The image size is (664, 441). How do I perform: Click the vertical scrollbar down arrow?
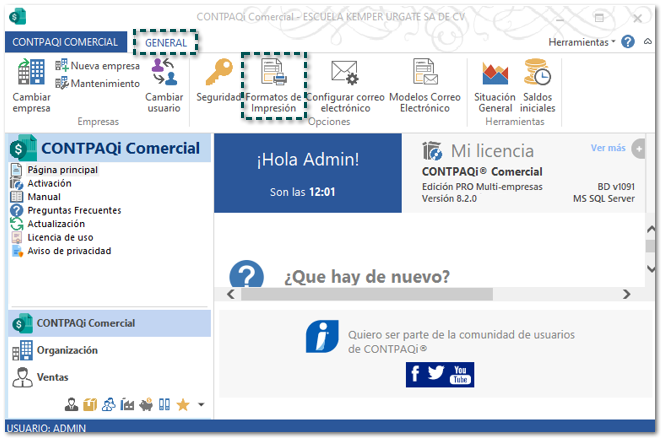point(651,269)
